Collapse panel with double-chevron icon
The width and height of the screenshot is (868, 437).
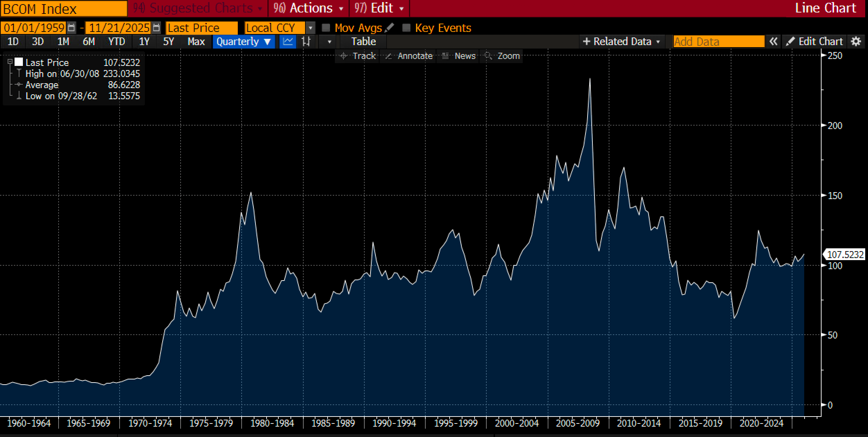pos(773,42)
